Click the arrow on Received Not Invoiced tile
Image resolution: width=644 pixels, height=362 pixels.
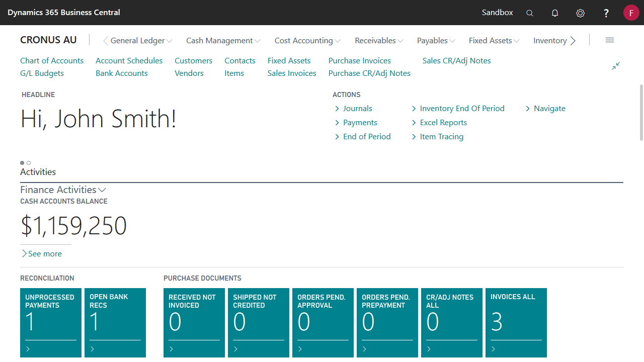tap(171, 349)
